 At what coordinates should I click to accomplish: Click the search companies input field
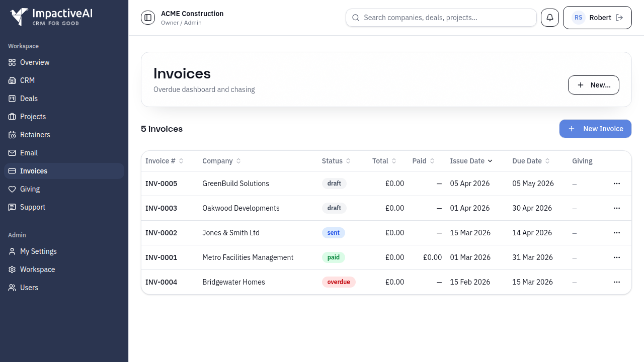coord(441,18)
